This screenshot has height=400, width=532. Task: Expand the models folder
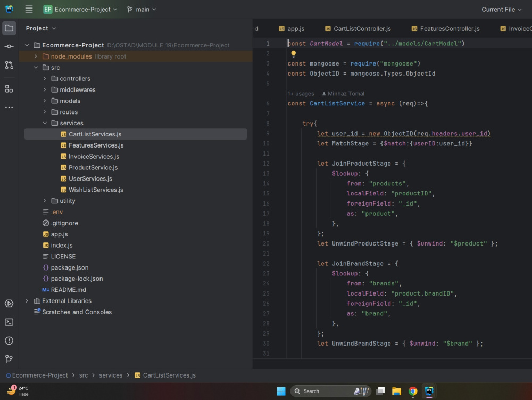point(45,101)
